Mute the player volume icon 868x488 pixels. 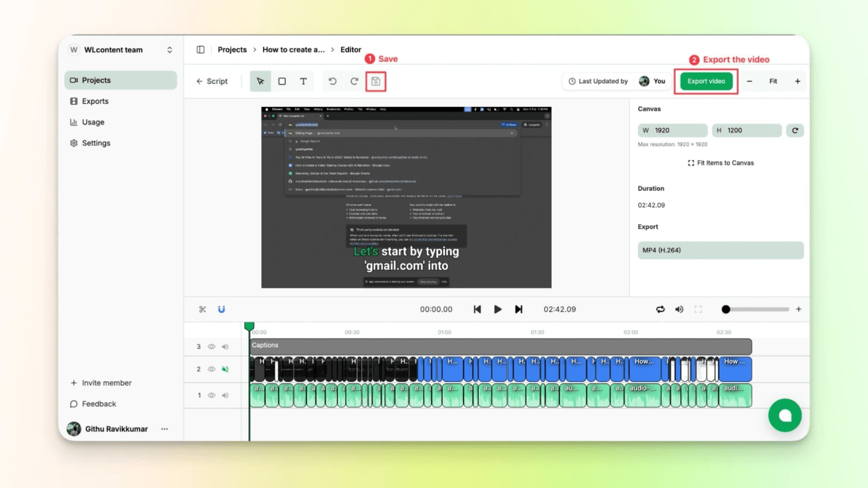(x=679, y=310)
